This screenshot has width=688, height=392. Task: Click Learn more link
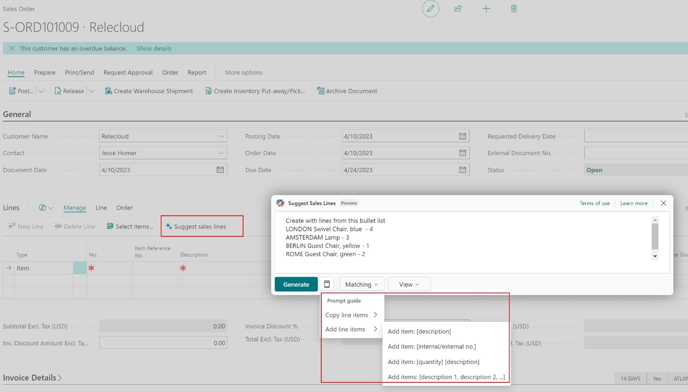(634, 203)
